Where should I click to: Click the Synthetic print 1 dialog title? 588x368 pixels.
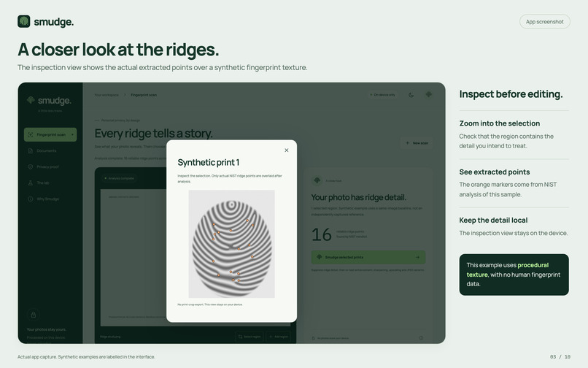point(208,162)
